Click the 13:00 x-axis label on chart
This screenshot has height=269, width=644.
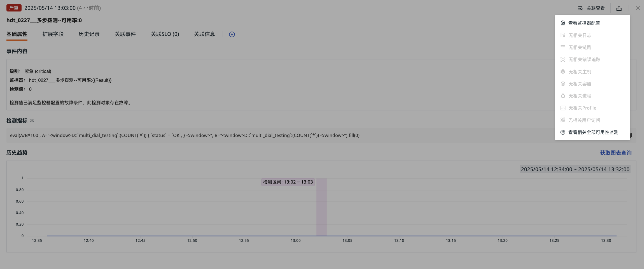(296, 240)
